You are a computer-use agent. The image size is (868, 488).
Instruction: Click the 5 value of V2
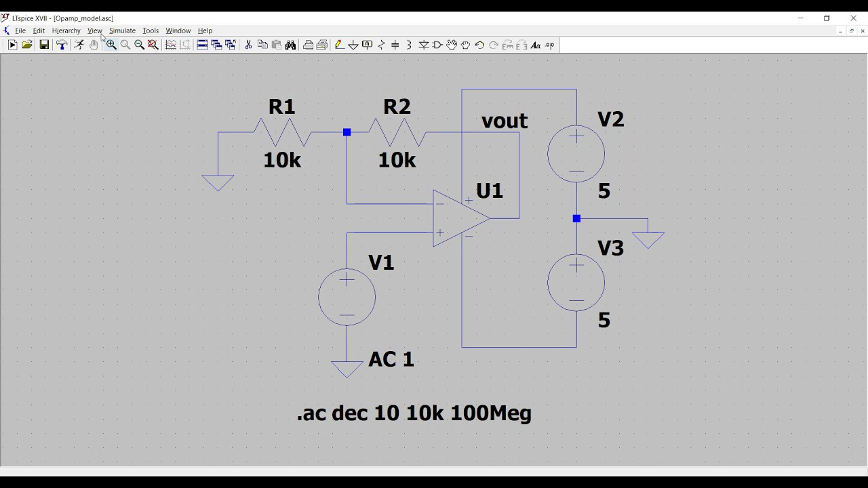click(604, 191)
